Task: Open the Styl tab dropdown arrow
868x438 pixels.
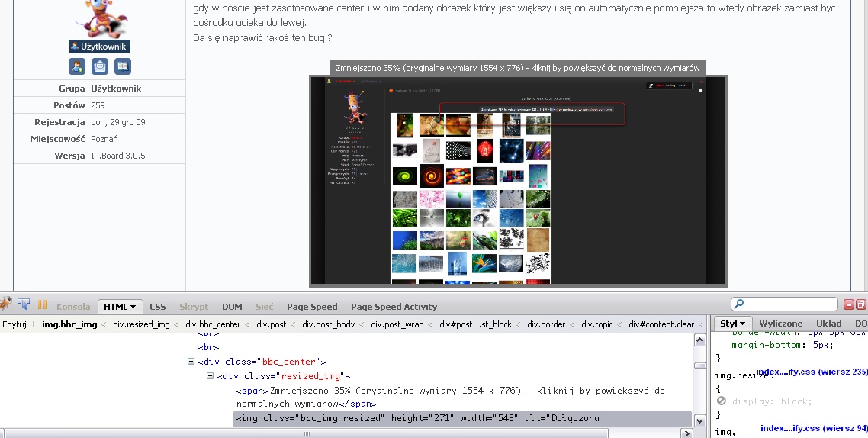Action: [x=742, y=324]
